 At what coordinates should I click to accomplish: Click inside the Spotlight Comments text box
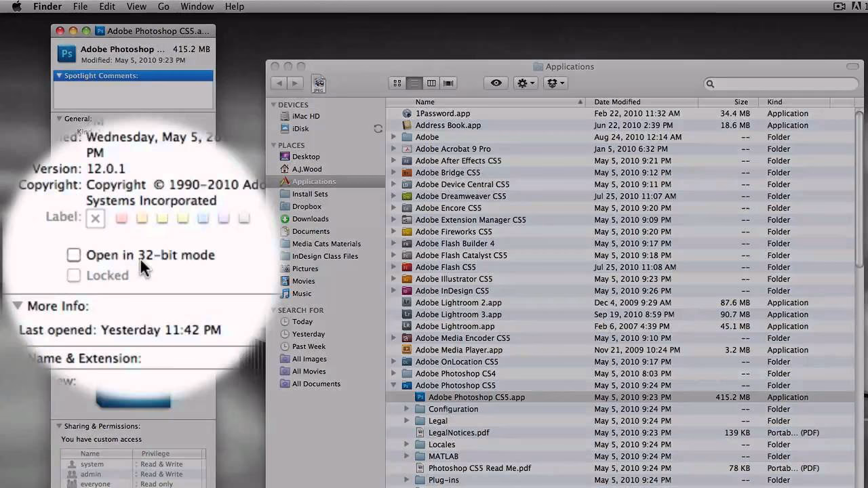click(x=134, y=94)
